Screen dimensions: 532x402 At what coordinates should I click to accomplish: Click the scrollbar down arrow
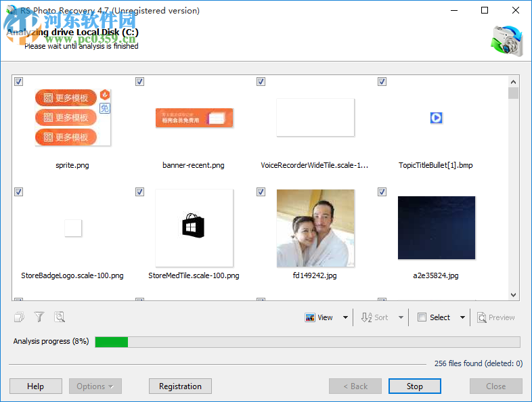tap(513, 295)
